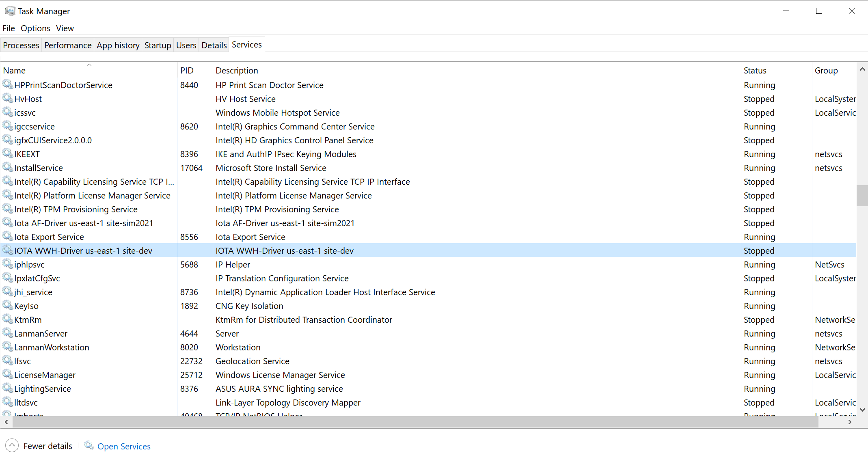Switch to the Processes tab

pos(21,45)
